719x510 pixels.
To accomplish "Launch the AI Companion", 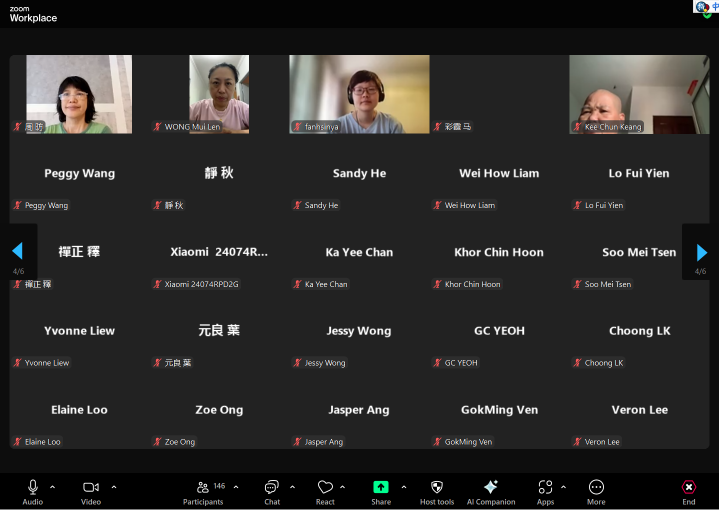I will click(490, 488).
